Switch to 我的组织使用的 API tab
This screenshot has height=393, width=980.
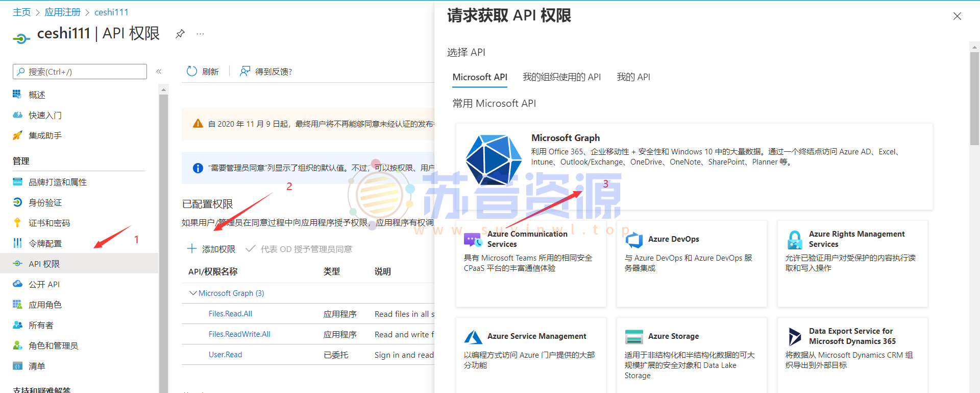[561, 77]
